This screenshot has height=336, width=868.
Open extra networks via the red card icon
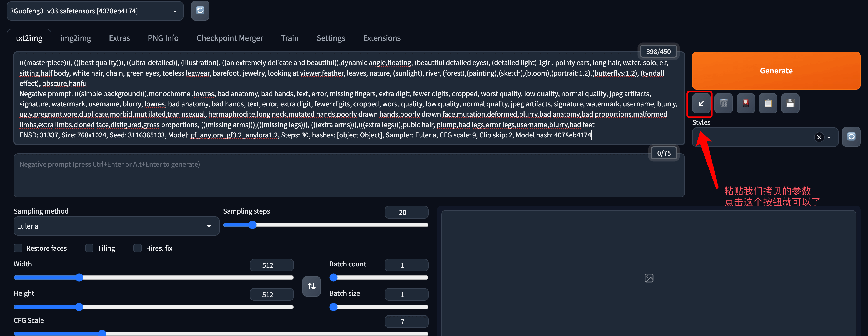(746, 103)
